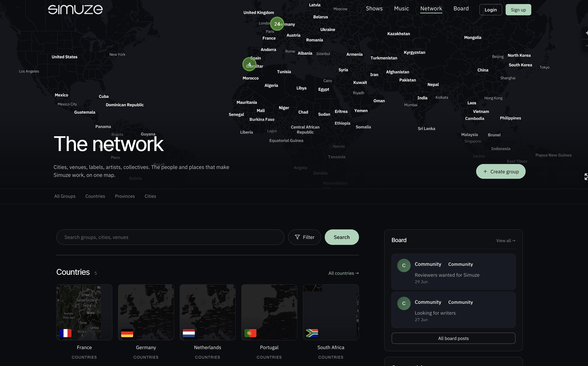Open the Reviewers wanted for Simuze post

pyautogui.click(x=453, y=272)
